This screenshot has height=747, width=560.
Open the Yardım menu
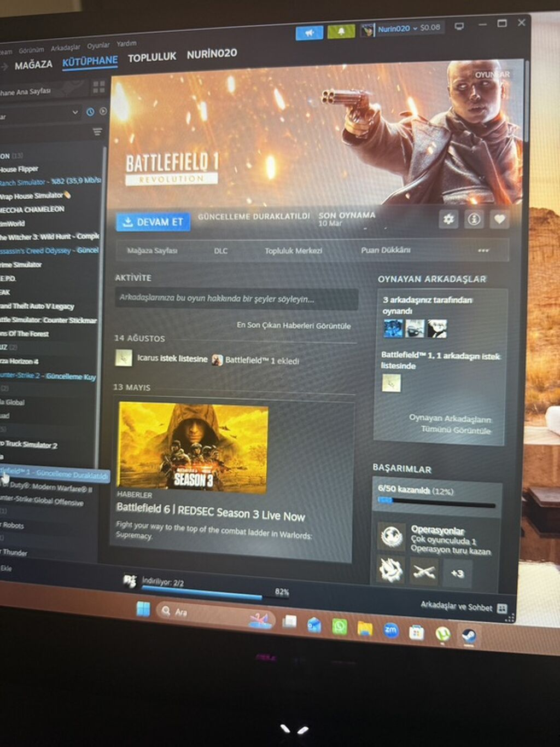126,43
